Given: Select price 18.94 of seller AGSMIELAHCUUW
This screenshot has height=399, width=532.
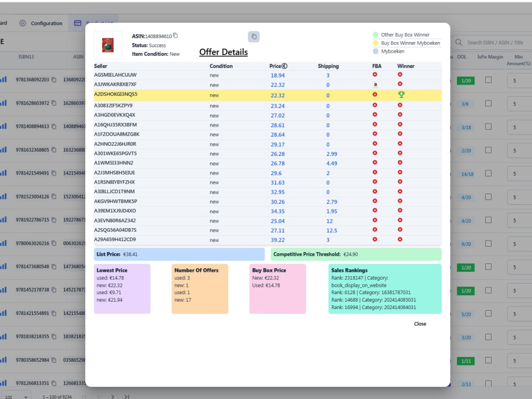Looking at the screenshot, I should (x=278, y=76).
